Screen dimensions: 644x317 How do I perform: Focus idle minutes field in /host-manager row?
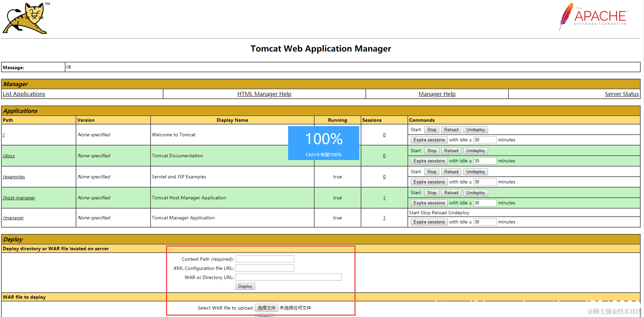coord(485,203)
